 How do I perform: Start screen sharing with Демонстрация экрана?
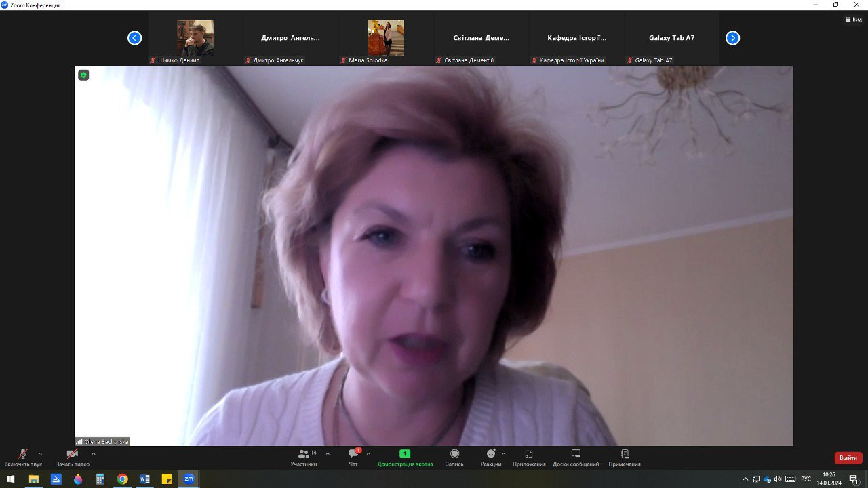coord(405,457)
